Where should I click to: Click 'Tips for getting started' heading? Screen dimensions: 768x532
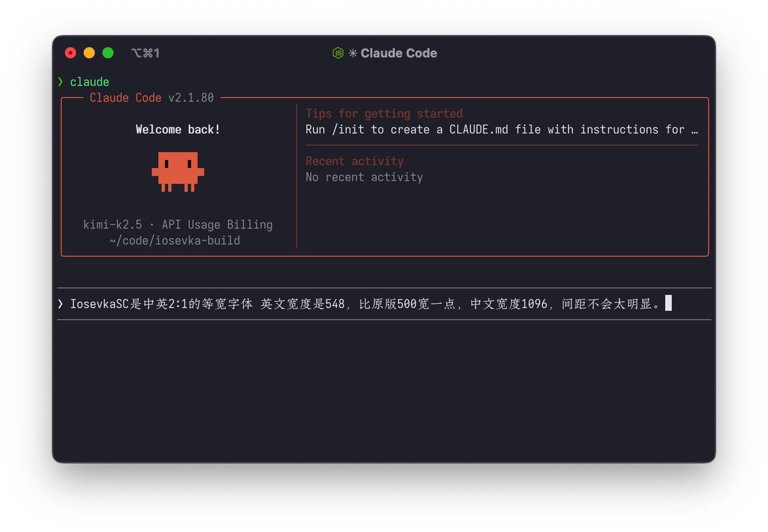pos(384,114)
